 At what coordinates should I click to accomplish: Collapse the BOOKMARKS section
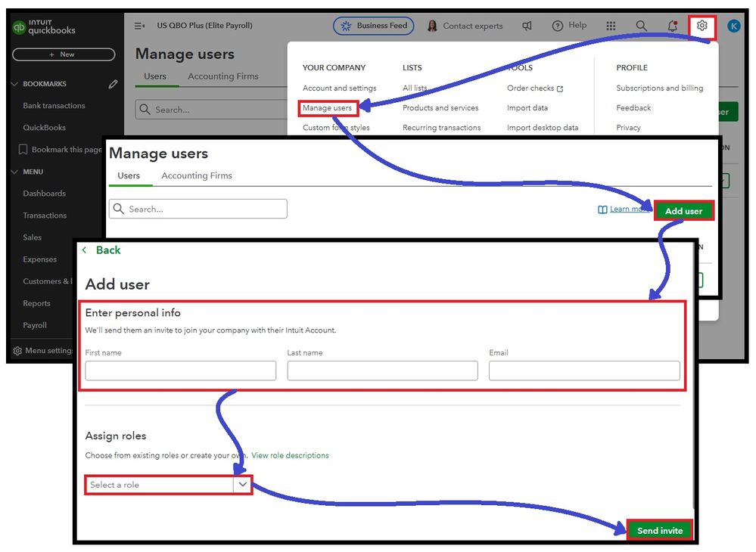14,84
